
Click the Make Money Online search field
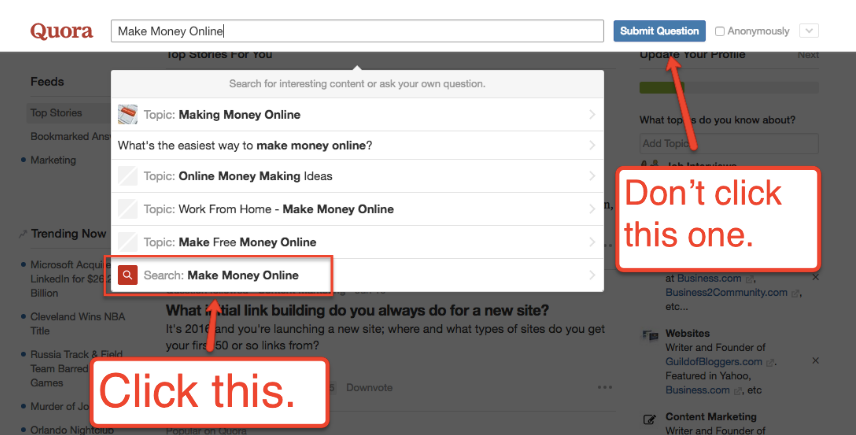357,31
